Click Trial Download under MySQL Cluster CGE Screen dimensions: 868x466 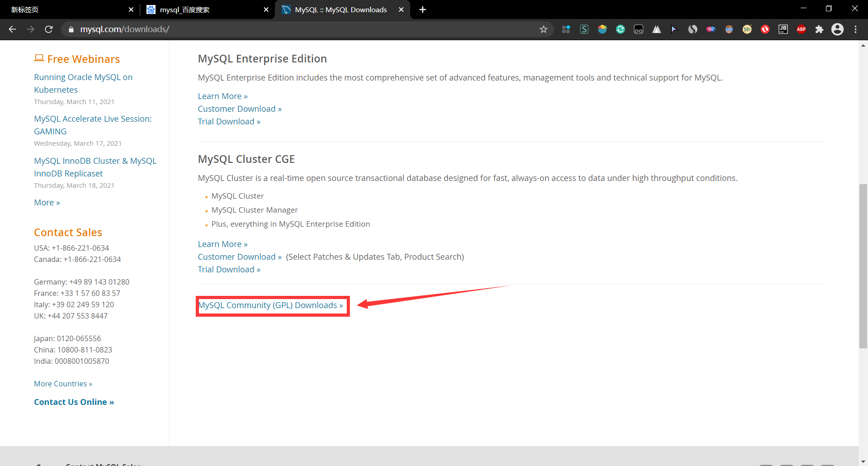click(x=229, y=270)
